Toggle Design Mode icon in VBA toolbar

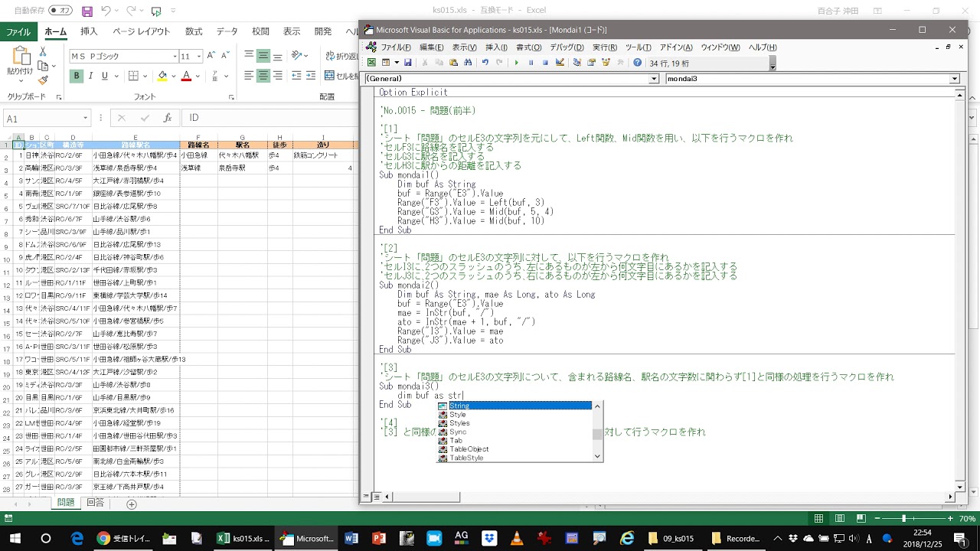click(x=560, y=63)
